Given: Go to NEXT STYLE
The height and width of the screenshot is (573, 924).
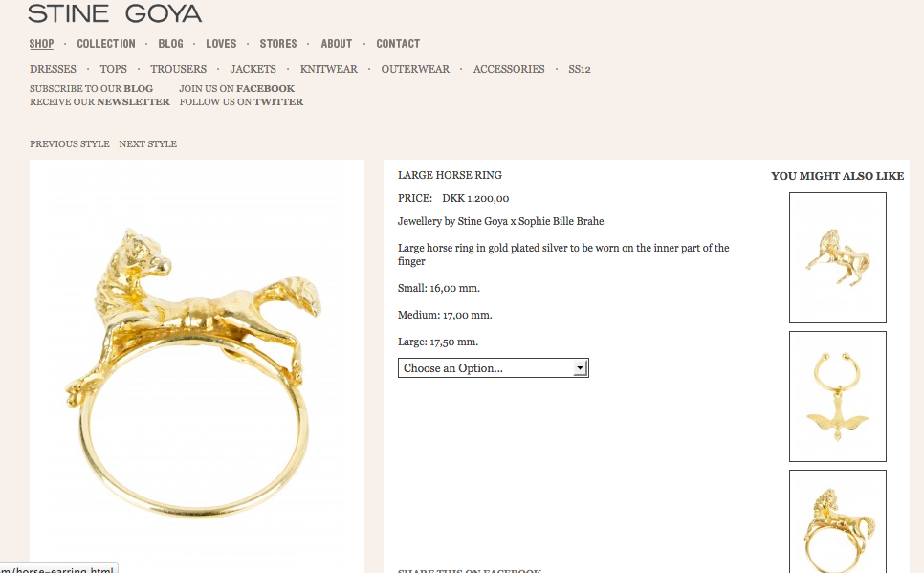Looking at the screenshot, I should point(148,143).
